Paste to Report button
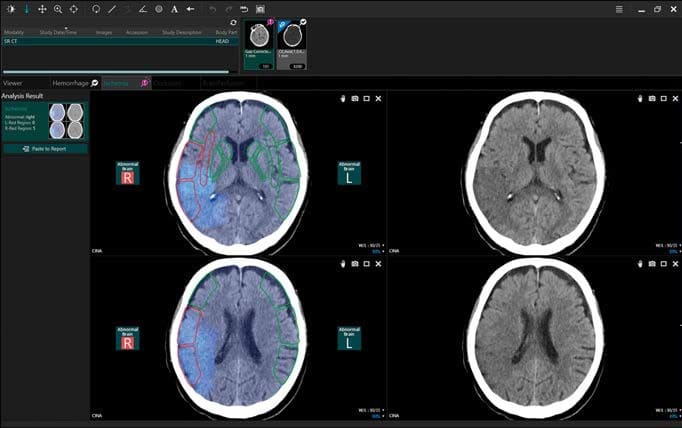The height and width of the screenshot is (428, 682). (x=45, y=149)
